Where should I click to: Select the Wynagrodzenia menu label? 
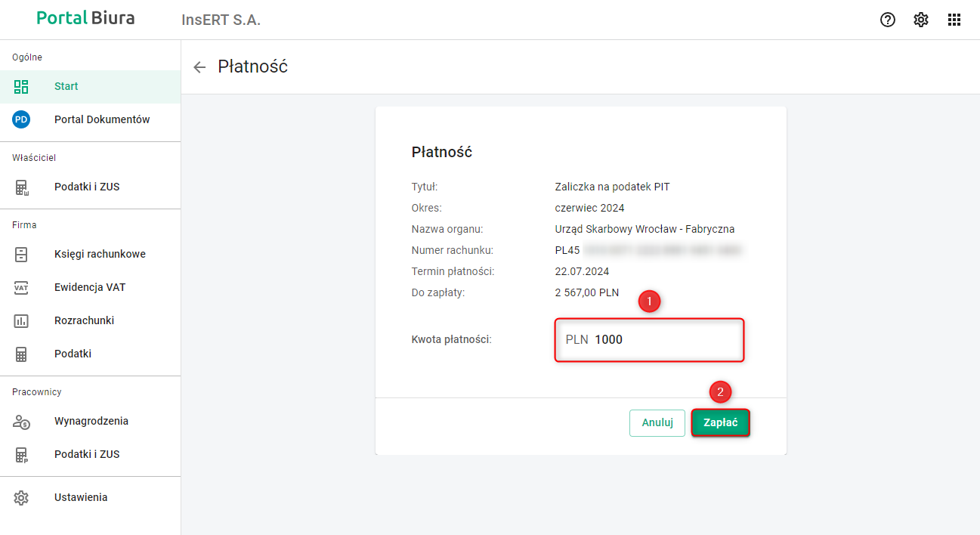[91, 421]
